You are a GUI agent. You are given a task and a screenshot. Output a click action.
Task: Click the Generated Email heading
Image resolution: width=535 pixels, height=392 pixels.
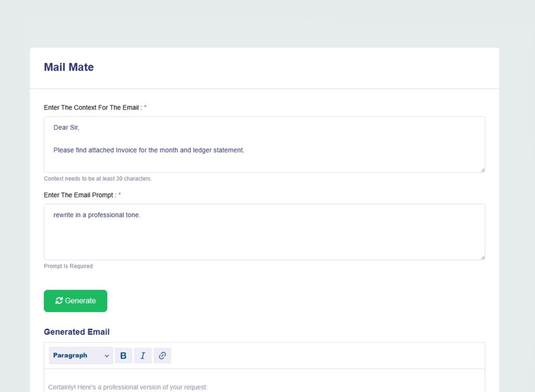pyautogui.click(x=77, y=332)
